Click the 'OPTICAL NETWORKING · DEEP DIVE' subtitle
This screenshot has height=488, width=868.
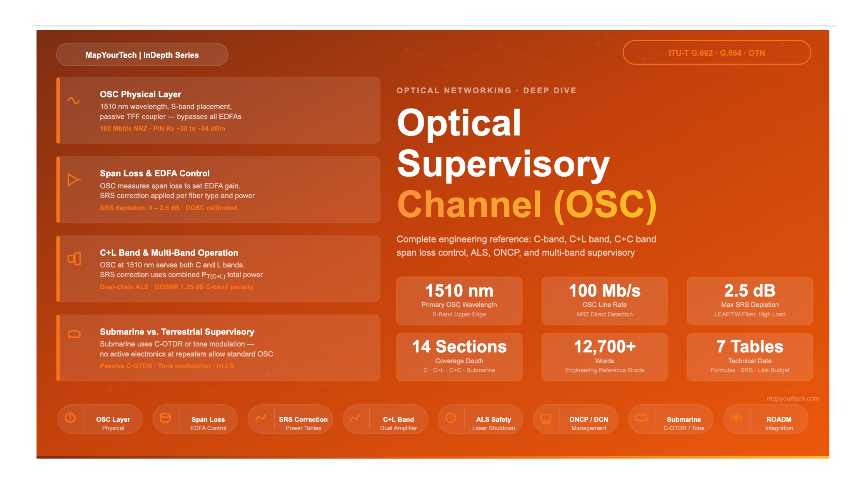pyautogui.click(x=486, y=91)
